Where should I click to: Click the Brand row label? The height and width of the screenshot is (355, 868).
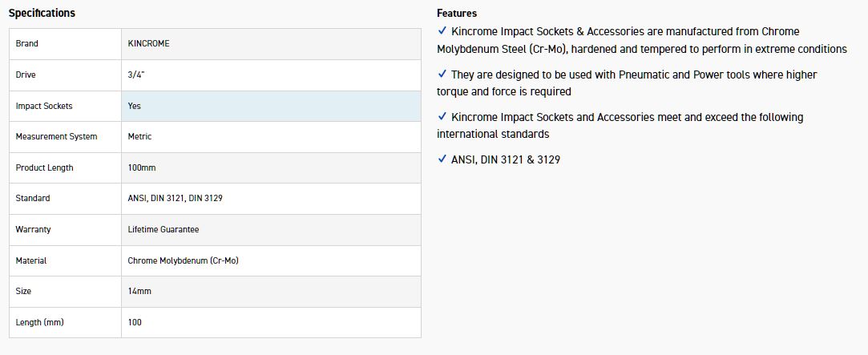[26, 43]
